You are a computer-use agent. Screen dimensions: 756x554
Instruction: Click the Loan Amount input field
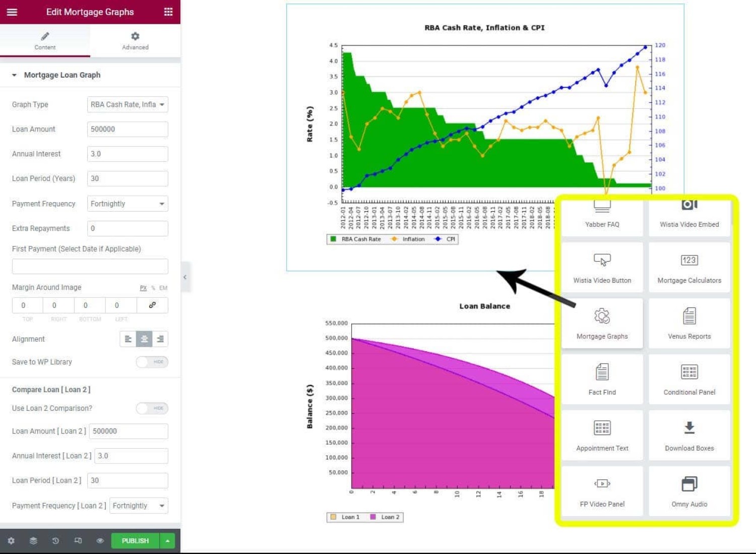pos(128,129)
